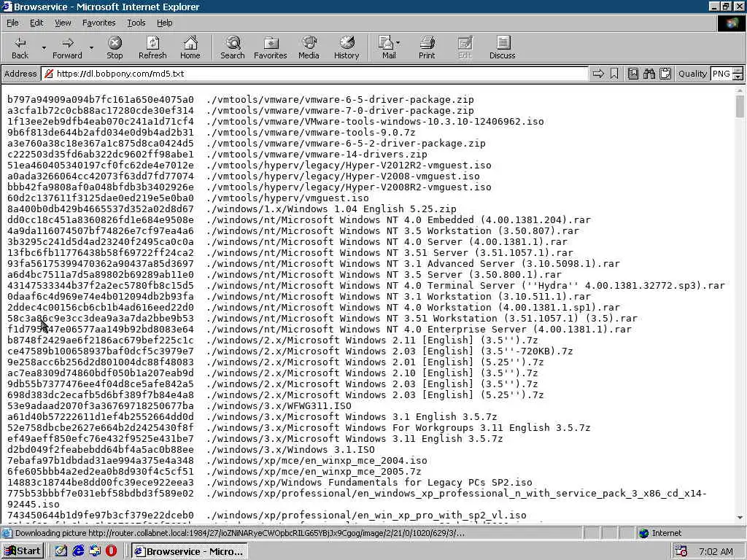Click the Hyper-V2012R2-vmguest.iso line
The width and height of the screenshot is (747, 560).
[x=249, y=166]
